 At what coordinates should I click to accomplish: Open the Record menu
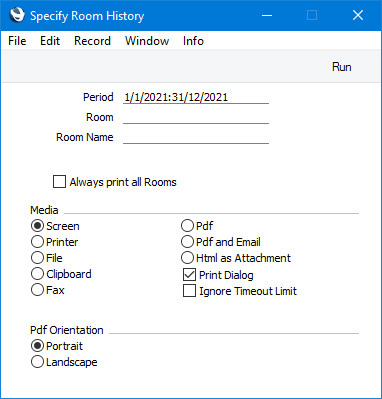(x=92, y=41)
